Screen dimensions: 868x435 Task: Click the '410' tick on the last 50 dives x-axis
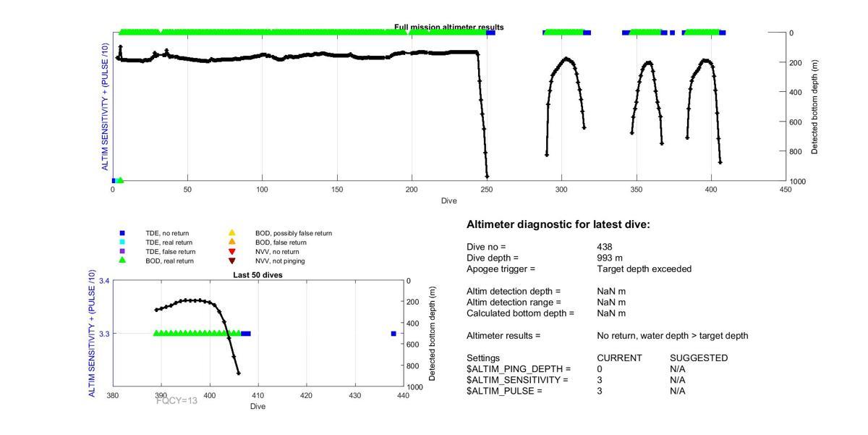click(258, 396)
